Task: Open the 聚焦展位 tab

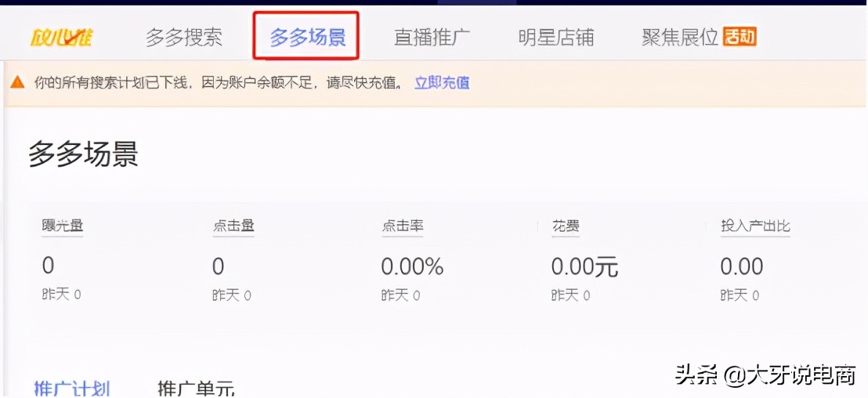Action: (680, 37)
